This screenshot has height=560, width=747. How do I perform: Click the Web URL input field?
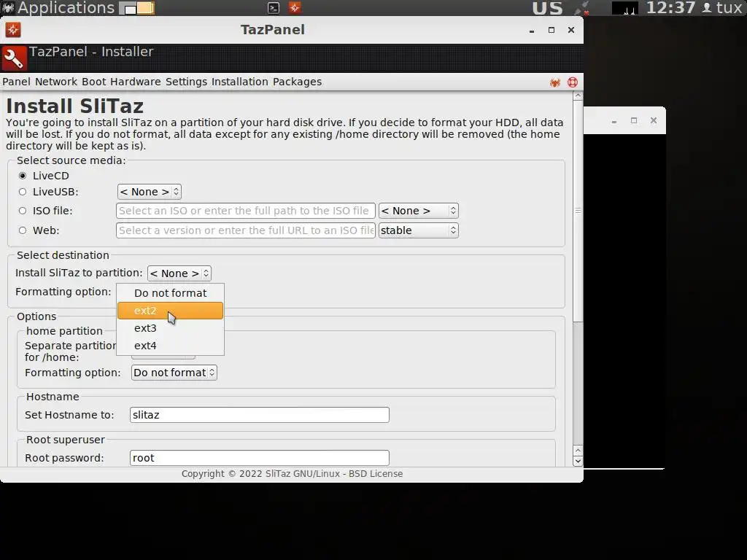point(245,230)
